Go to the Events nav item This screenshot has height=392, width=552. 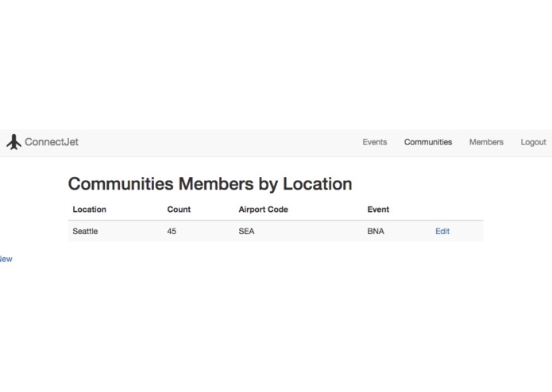(x=375, y=142)
